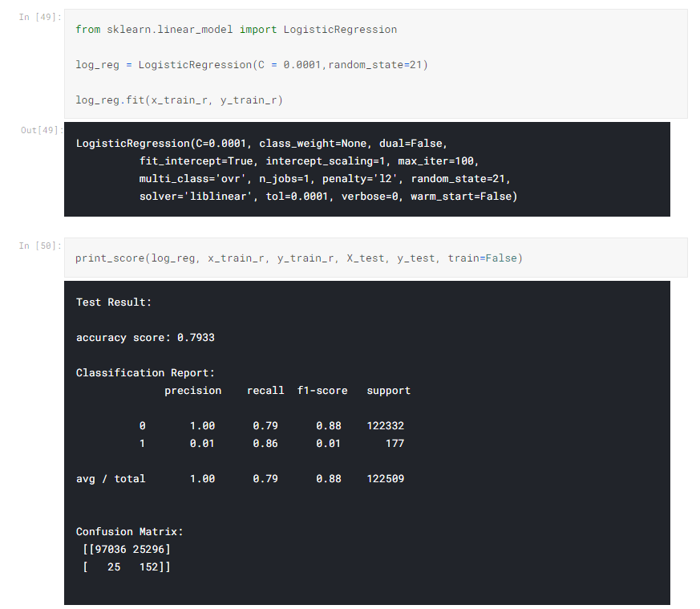Click confusion matrix value 152
The image size is (700, 609).
click(x=148, y=567)
